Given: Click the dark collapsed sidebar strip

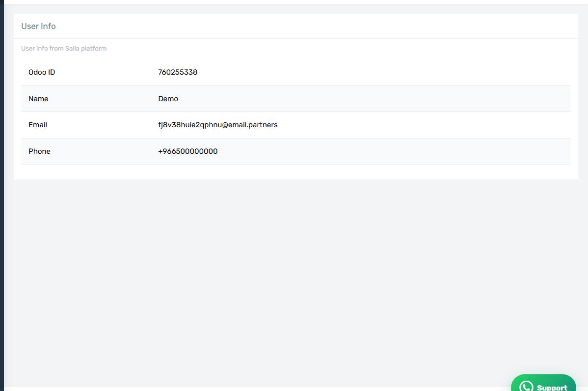Looking at the screenshot, I should [x=2, y=195].
